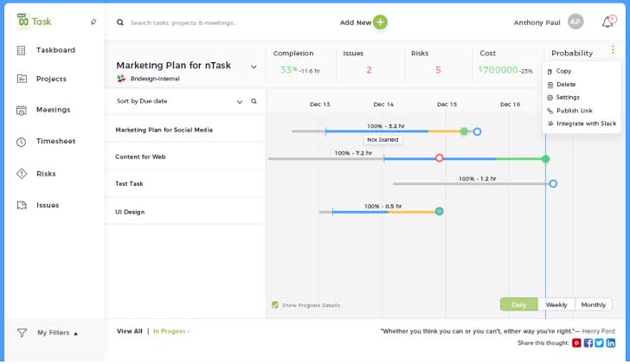Click the View All link
This screenshot has height=364, width=630.
click(130, 331)
